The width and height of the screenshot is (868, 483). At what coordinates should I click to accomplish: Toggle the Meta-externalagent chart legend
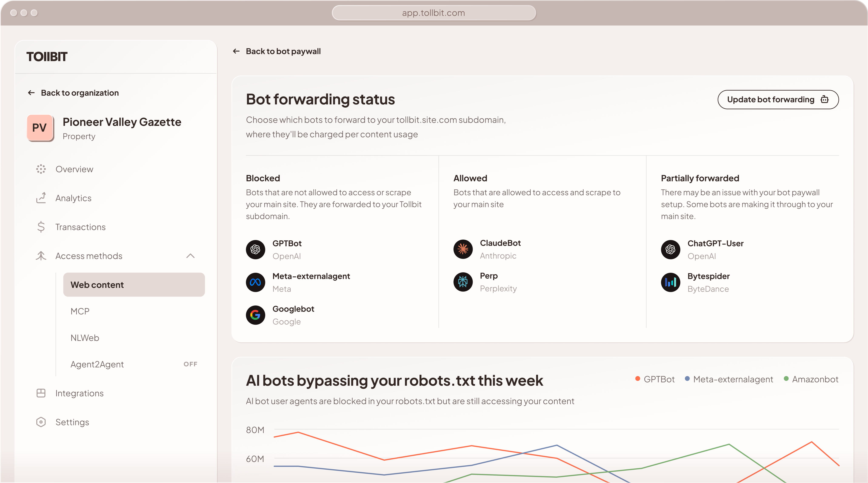tap(733, 379)
